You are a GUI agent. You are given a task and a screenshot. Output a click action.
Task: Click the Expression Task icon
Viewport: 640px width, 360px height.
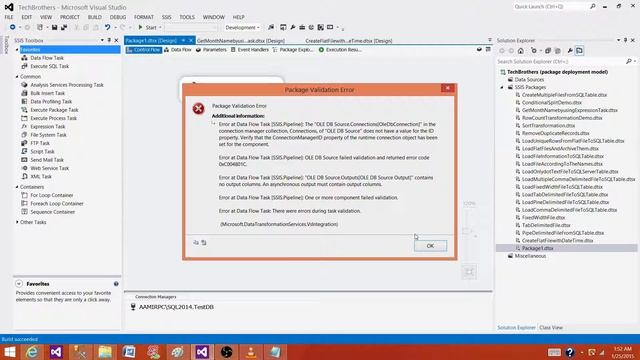point(24,127)
